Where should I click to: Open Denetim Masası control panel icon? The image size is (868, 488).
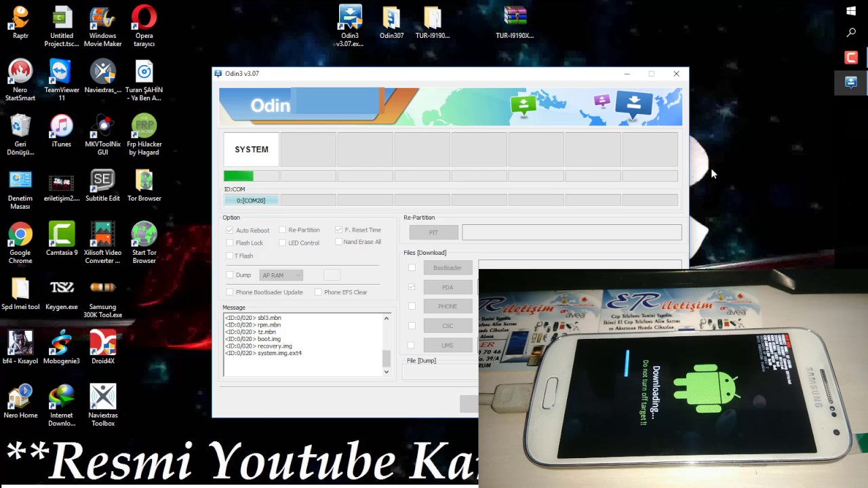[x=20, y=189]
